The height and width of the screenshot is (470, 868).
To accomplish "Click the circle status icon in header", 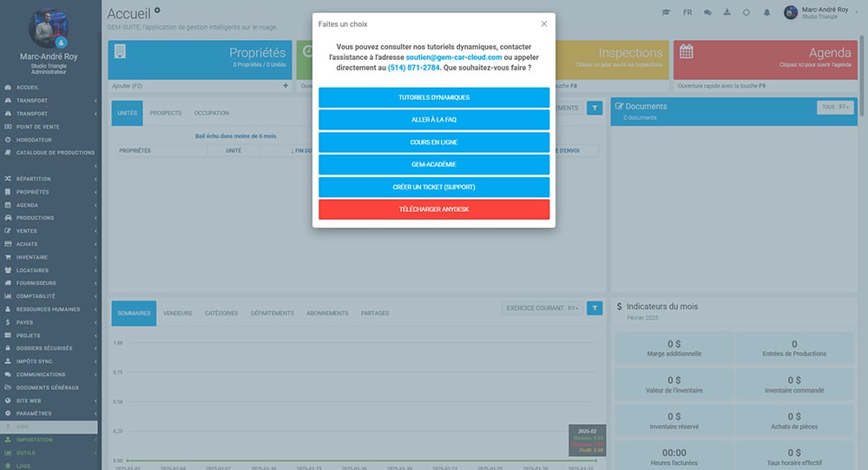I will 746,13.
